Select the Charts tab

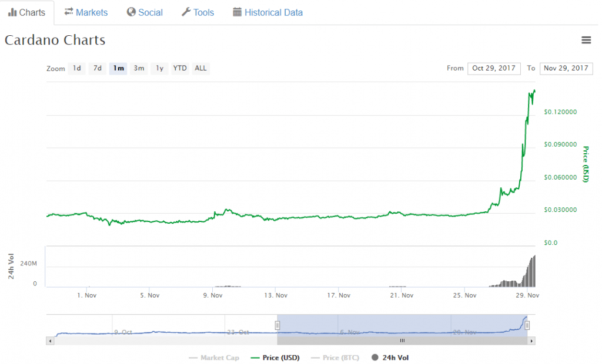point(27,12)
